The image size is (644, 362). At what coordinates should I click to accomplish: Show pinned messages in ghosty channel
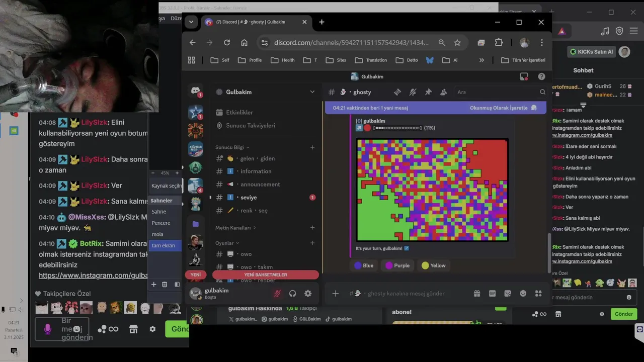pyautogui.click(x=428, y=92)
